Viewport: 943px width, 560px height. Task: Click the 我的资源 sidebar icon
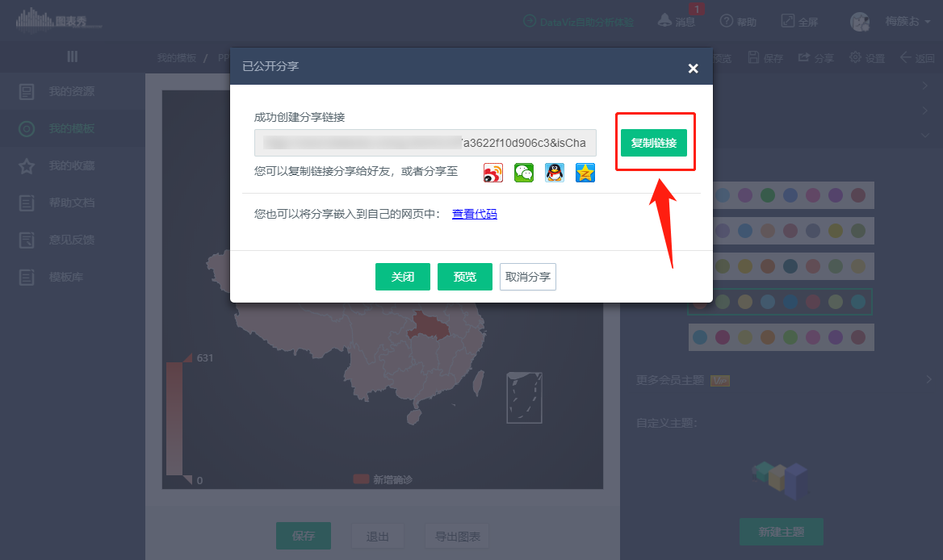point(27,92)
